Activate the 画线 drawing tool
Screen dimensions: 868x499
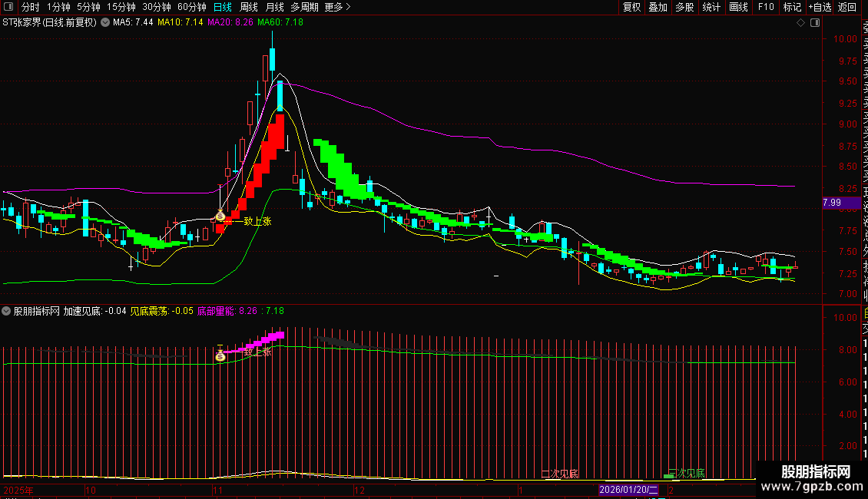click(x=738, y=7)
